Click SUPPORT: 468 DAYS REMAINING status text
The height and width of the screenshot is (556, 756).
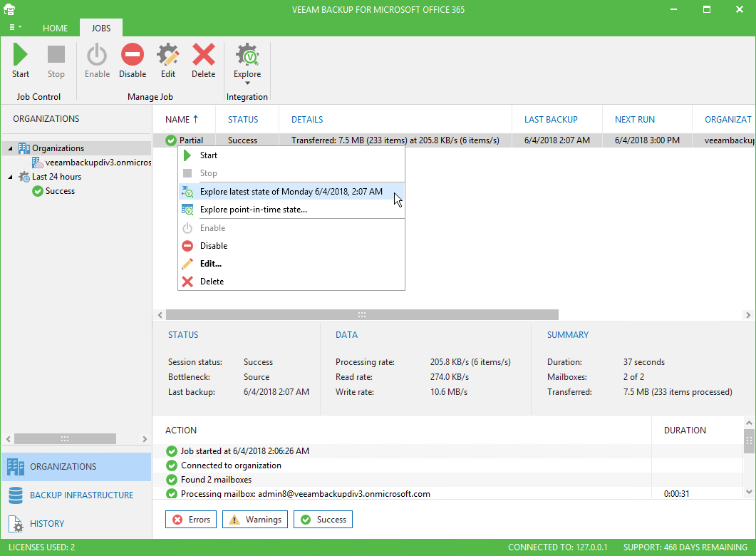pyautogui.click(x=685, y=547)
